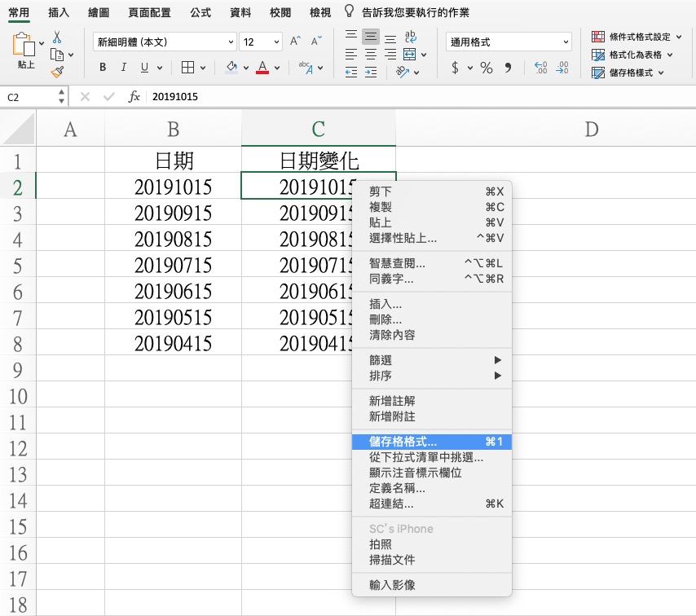
Task: Click the Comma style icon
Action: click(x=509, y=68)
